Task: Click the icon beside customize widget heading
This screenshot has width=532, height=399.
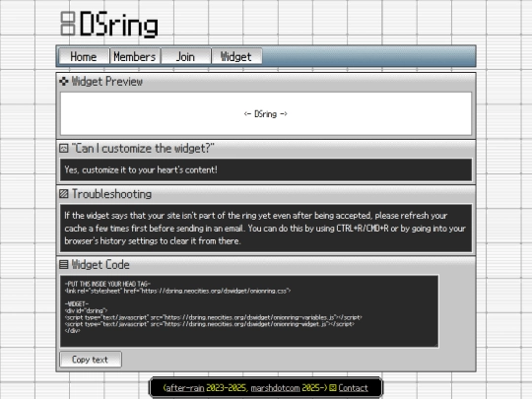Action: pos(64,148)
